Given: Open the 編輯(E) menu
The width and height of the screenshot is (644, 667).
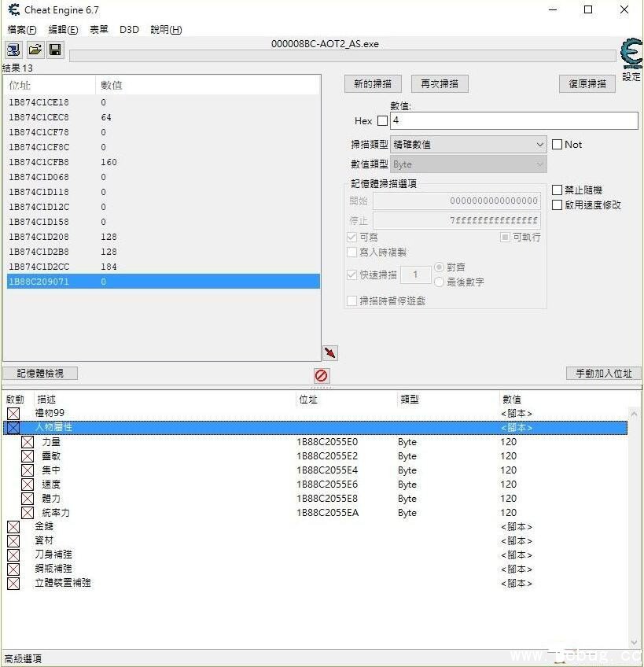Looking at the screenshot, I should [63, 29].
